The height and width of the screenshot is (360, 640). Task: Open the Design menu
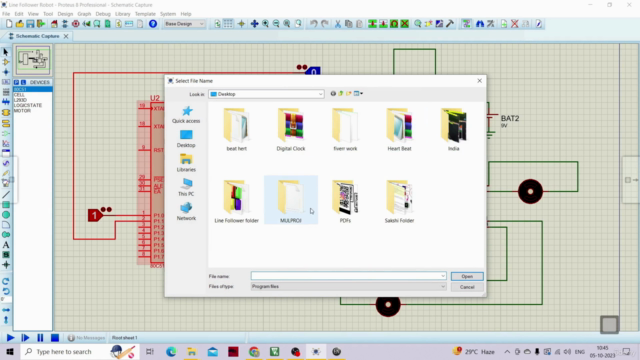(65, 14)
